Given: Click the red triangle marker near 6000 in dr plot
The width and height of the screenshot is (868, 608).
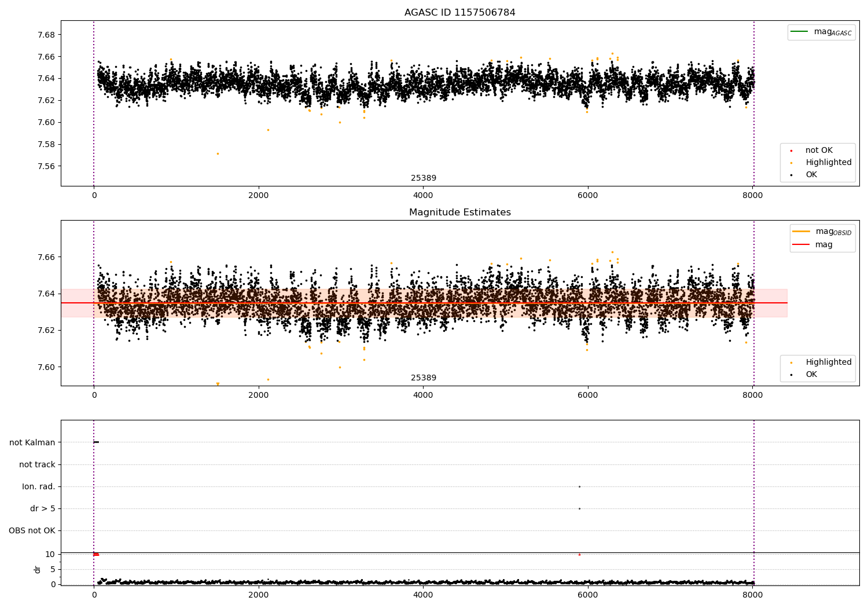Looking at the screenshot, I should [579, 555].
